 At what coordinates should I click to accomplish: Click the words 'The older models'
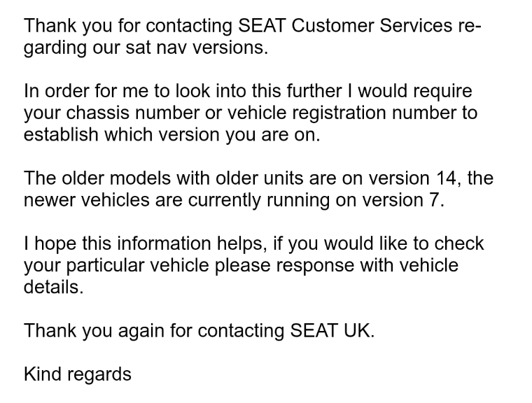(x=97, y=178)
